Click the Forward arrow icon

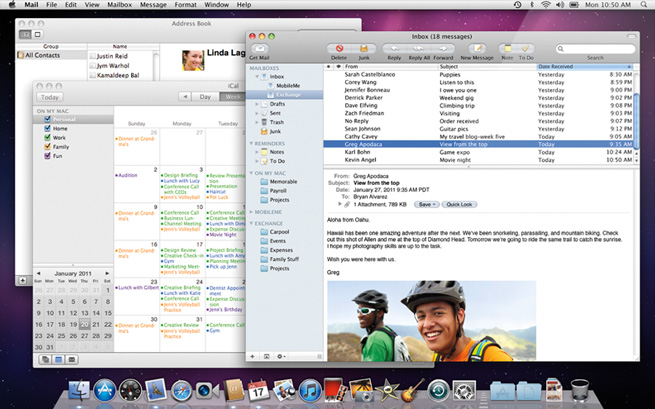pos(443,48)
